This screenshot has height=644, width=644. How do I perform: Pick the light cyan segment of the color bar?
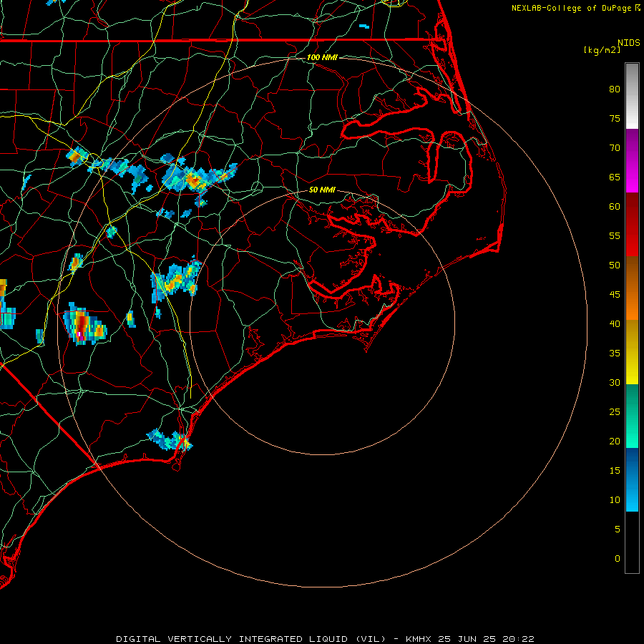(x=632, y=479)
